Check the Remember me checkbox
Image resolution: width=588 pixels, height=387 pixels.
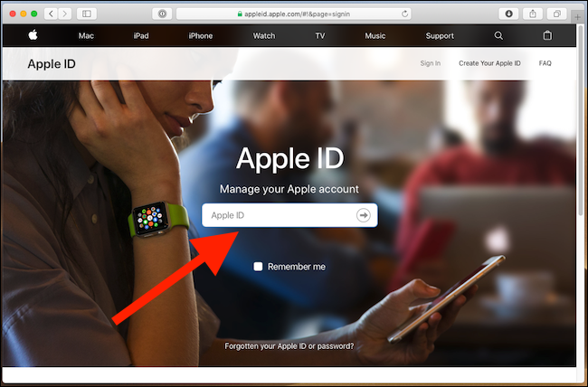258,267
